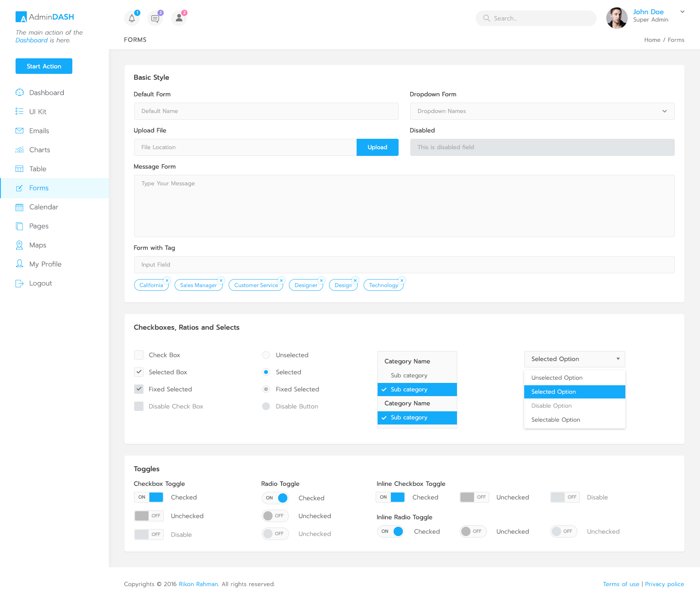This screenshot has height=601, width=700.
Task: Open the Dropdown Names select
Action: pos(542,111)
